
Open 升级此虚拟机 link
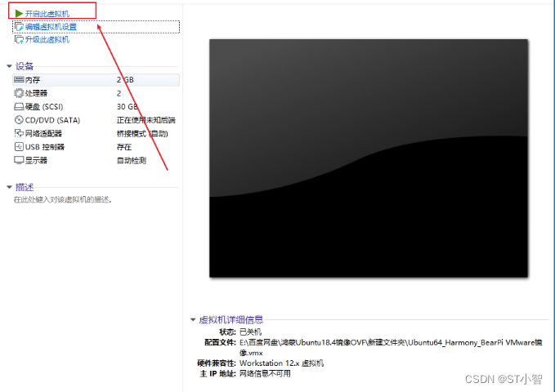(x=47, y=40)
